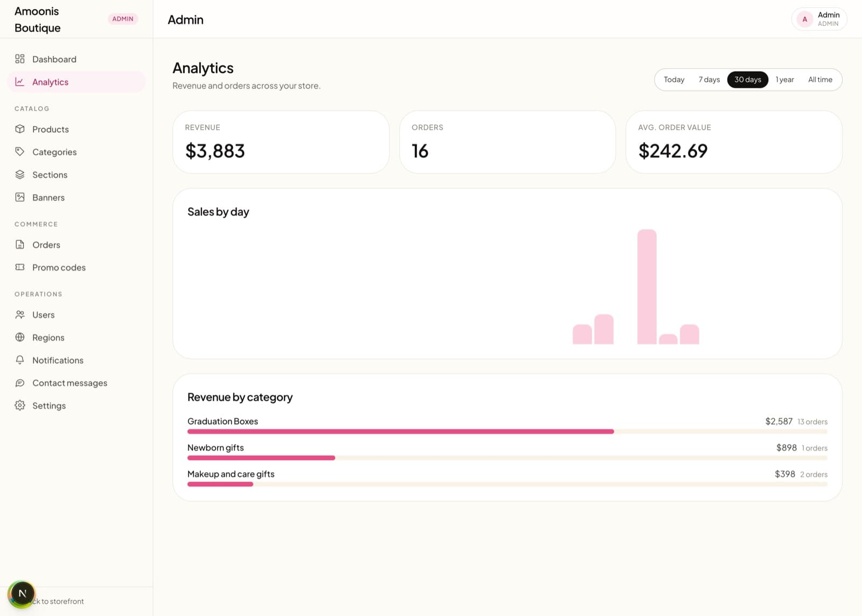Click the Contact messages chat icon
Viewport: 862px width, 616px height.
[x=20, y=383]
